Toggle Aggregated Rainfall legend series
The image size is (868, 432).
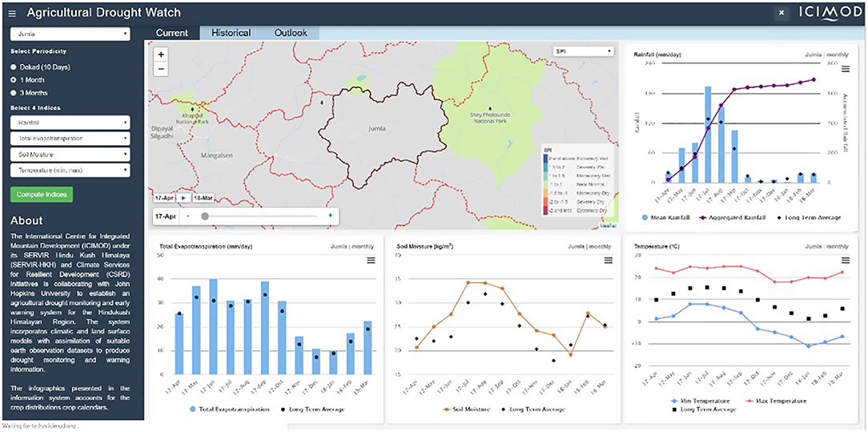tap(732, 218)
